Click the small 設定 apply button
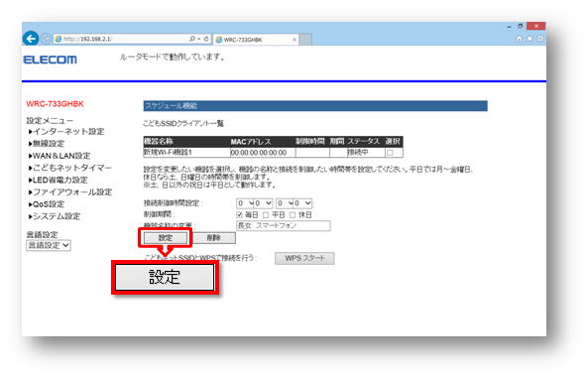 [x=166, y=237]
